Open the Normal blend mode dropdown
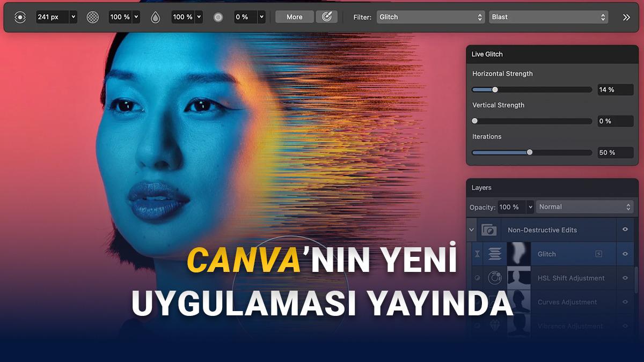 click(584, 206)
